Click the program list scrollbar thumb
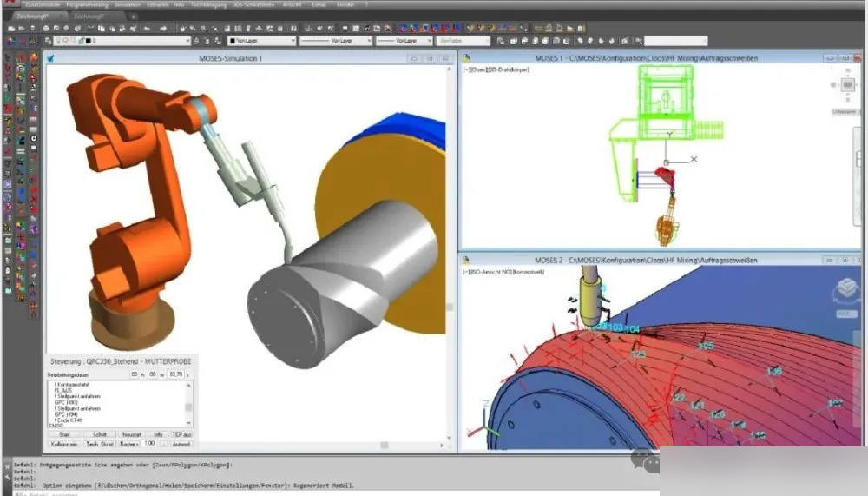This screenshot has height=496, width=868. (x=188, y=407)
